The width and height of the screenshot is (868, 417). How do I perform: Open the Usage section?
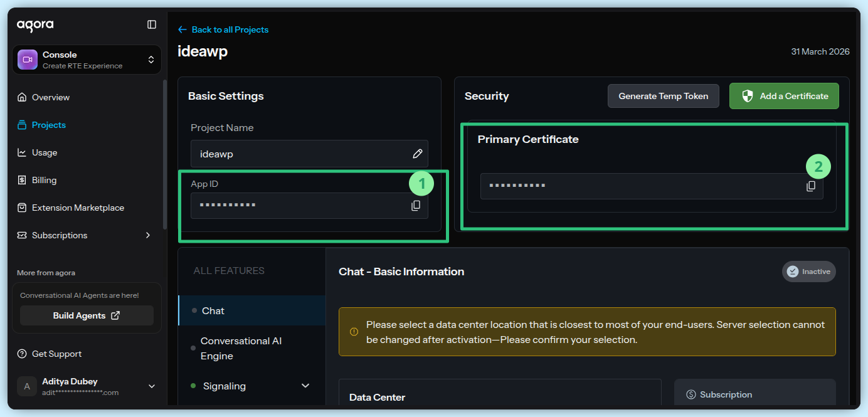pos(45,152)
